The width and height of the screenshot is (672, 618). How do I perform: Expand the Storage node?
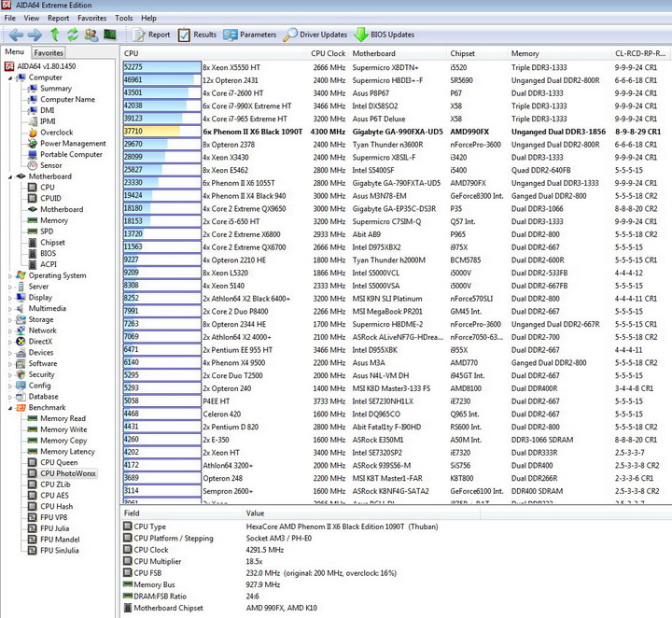click(9, 319)
